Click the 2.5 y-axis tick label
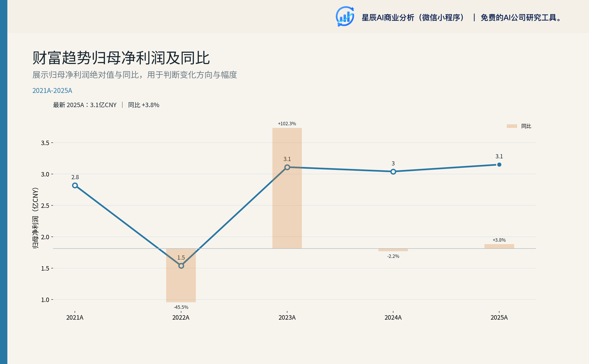Screen dimensions: 589x364 (45, 206)
